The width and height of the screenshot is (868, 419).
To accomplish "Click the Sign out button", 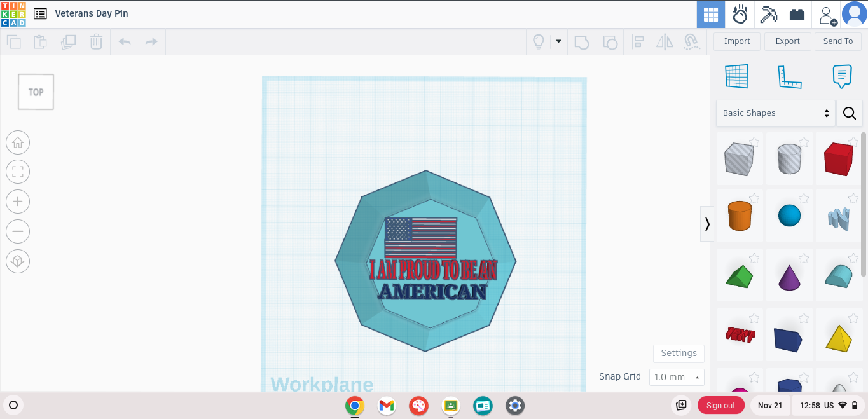I will (x=720, y=406).
